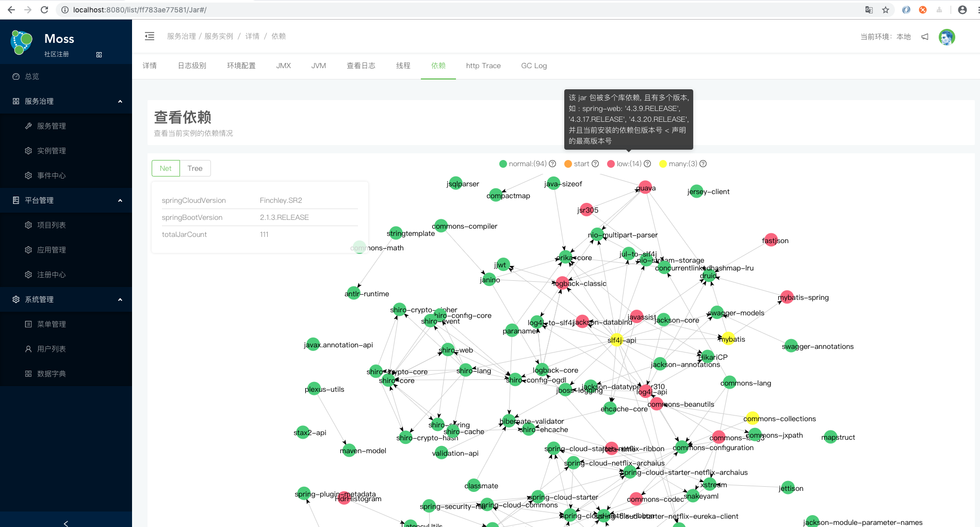Viewport: 980px width, 527px height.
Task: Go to 服务实例 breadcrumb link
Action: click(x=219, y=36)
